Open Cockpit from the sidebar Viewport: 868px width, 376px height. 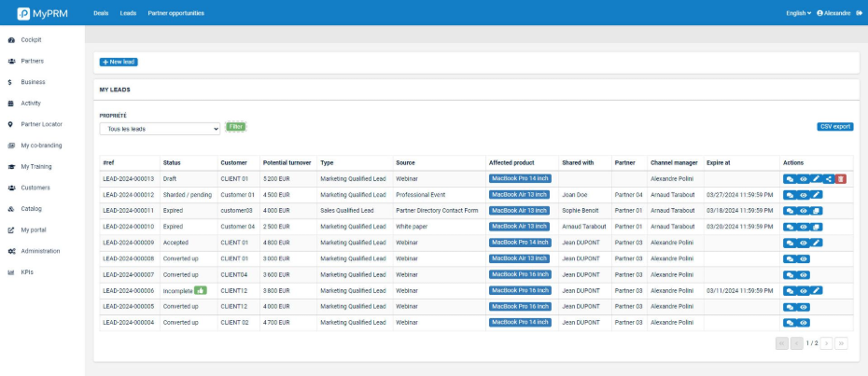coord(31,40)
